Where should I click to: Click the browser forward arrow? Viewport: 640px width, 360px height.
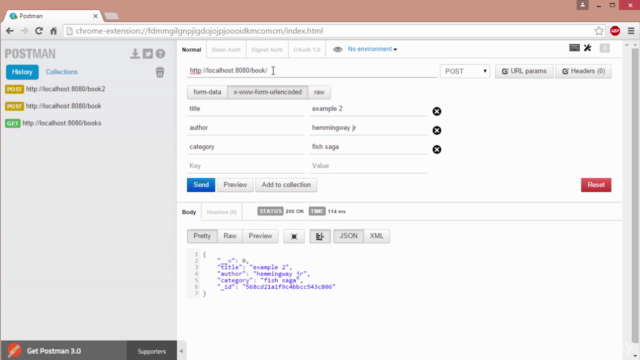click(24, 31)
